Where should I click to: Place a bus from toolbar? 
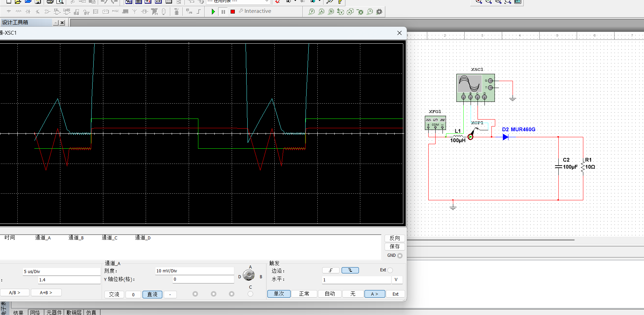point(199,11)
